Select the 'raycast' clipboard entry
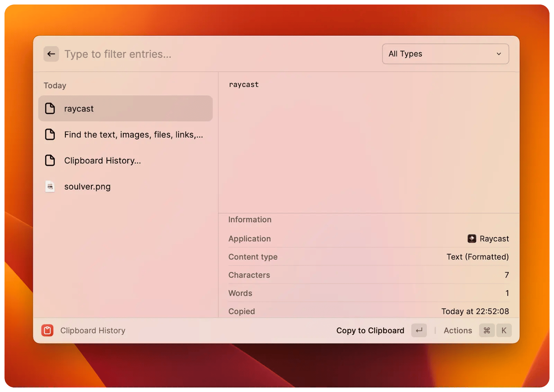Viewport: 554px width, 392px height. click(125, 108)
